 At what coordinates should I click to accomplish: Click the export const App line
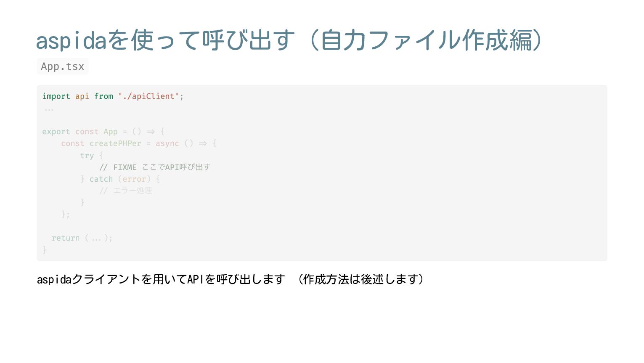click(103, 132)
